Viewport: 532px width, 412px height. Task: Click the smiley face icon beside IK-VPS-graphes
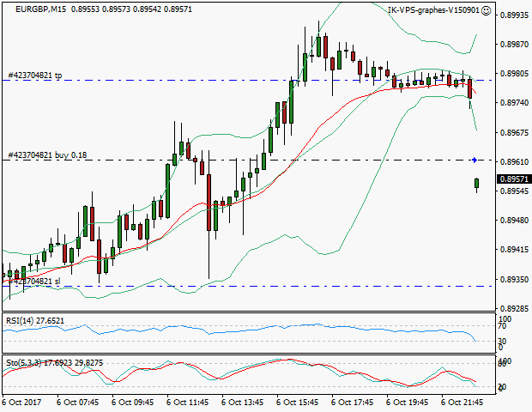point(486,10)
